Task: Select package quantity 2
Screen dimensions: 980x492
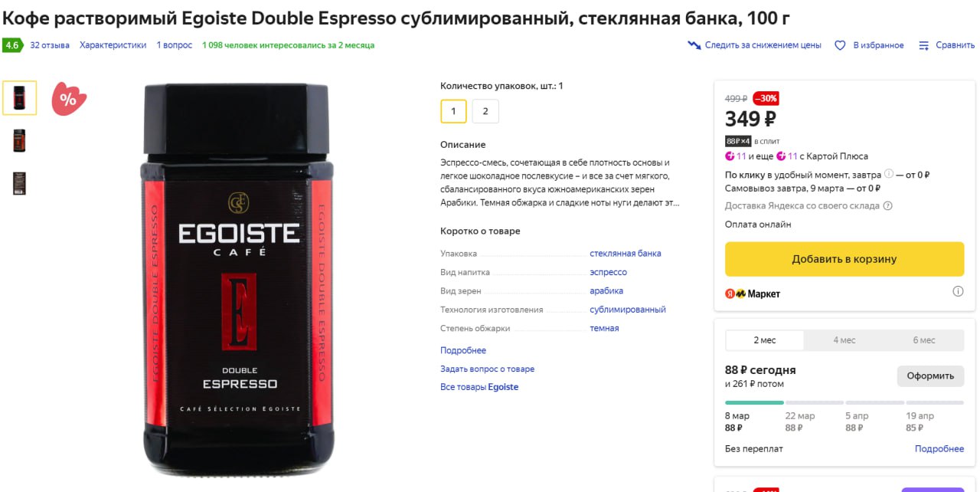Action: point(485,111)
